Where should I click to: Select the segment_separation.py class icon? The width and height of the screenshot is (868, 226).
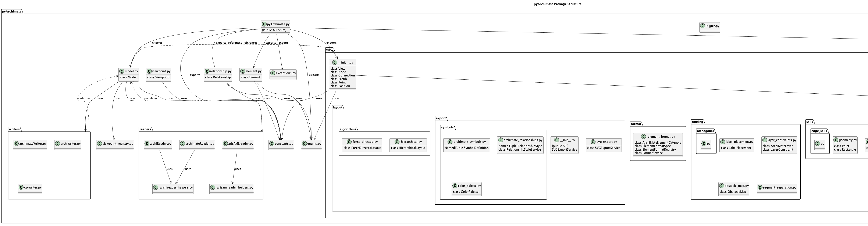click(x=760, y=188)
